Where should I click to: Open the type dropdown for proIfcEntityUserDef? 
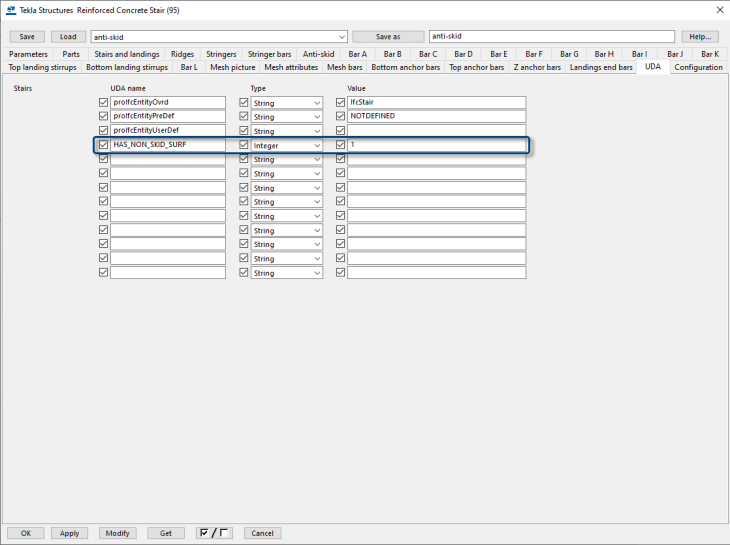click(317, 131)
